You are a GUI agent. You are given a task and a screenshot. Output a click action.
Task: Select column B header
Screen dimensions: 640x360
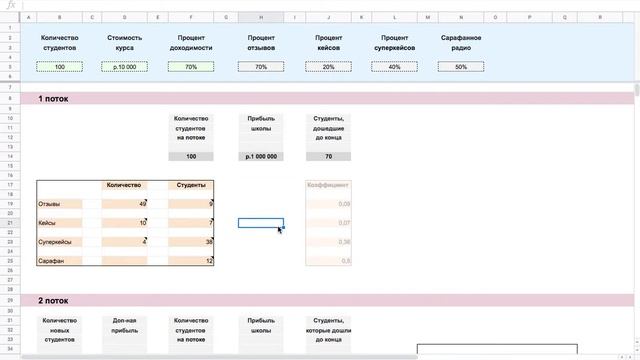coord(60,17)
